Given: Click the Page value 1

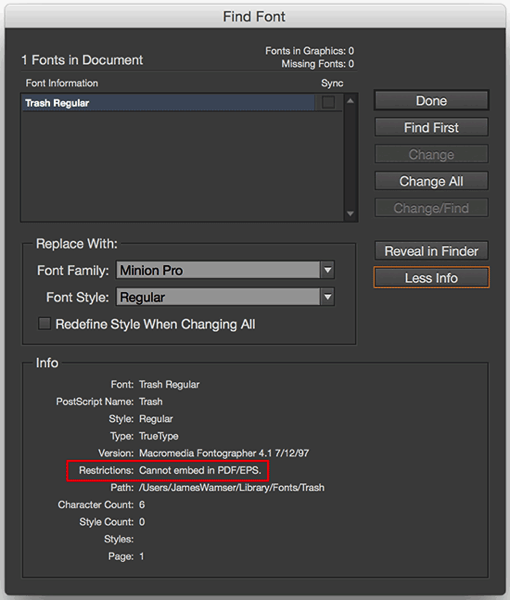Looking at the screenshot, I should pos(142,556).
